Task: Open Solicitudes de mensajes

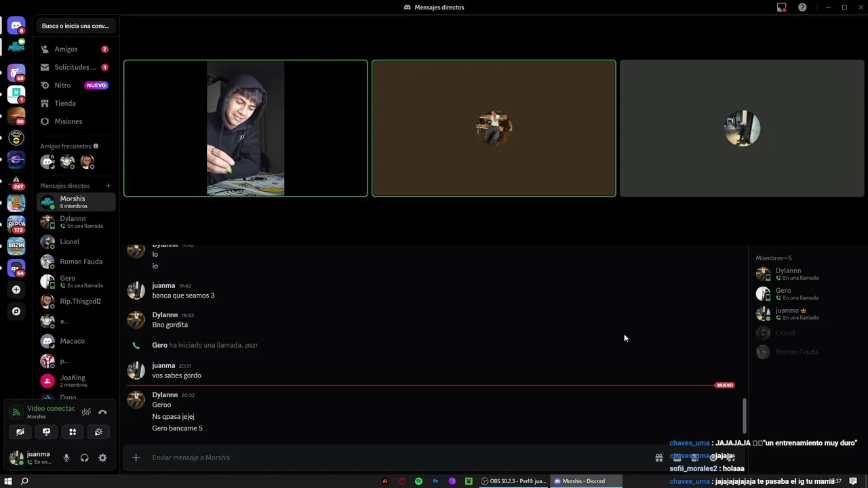Action: (76, 67)
